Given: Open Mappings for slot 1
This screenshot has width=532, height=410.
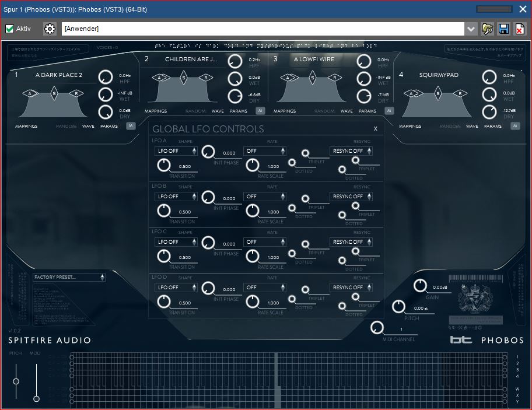Looking at the screenshot, I should click(26, 126).
